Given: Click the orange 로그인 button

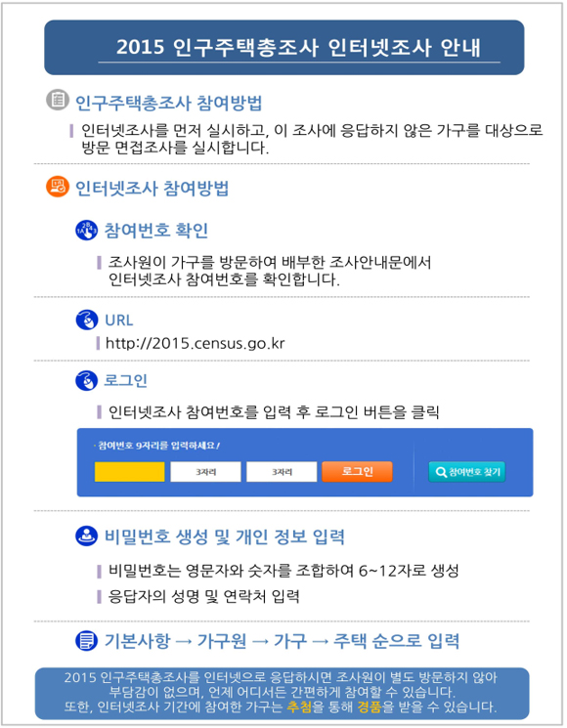Looking at the screenshot, I should coord(357,472).
